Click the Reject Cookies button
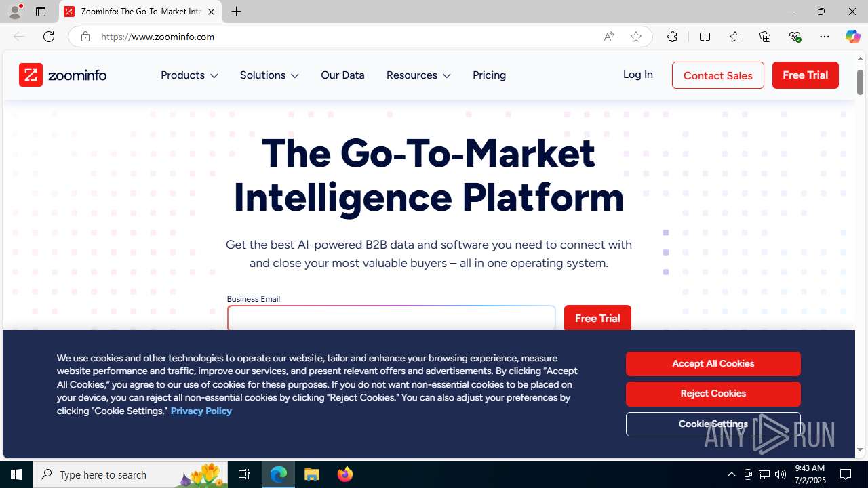Image resolution: width=868 pixels, height=488 pixels. click(713, 394)
